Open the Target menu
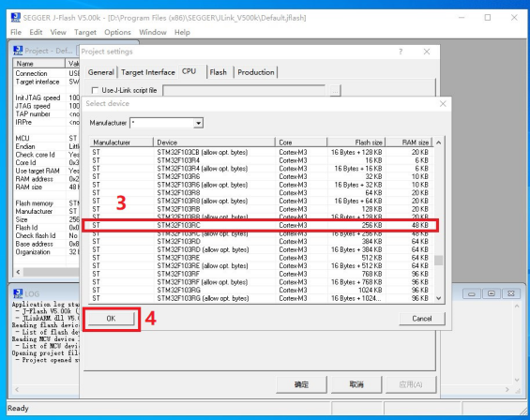 [x=85, y=32]
